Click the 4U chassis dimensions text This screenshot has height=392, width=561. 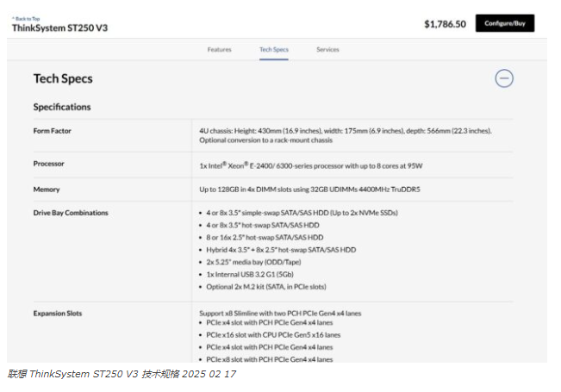coord(346,131)
